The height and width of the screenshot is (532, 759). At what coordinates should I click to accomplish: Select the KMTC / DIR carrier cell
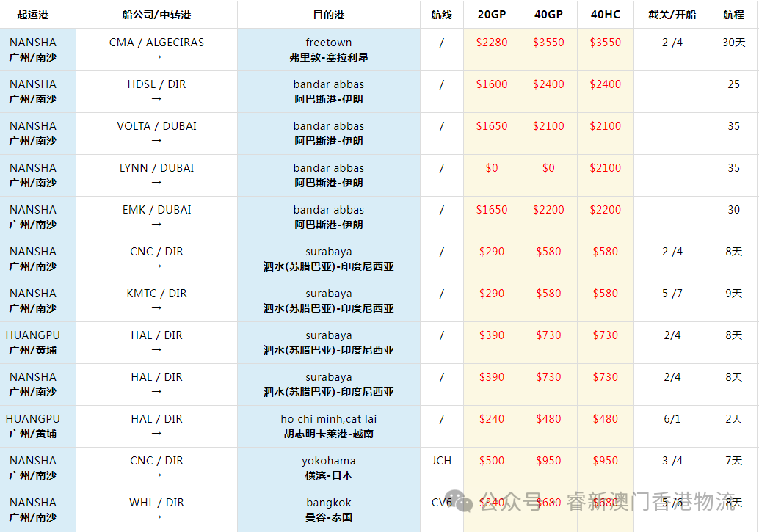click(x=156, y=301)
